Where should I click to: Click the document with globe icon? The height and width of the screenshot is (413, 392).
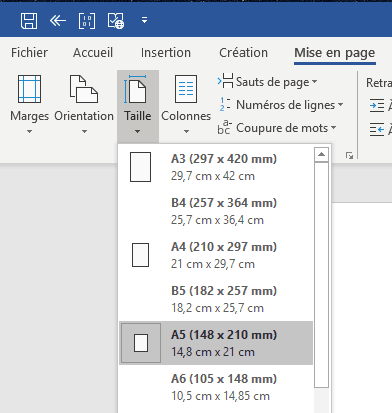116,21
